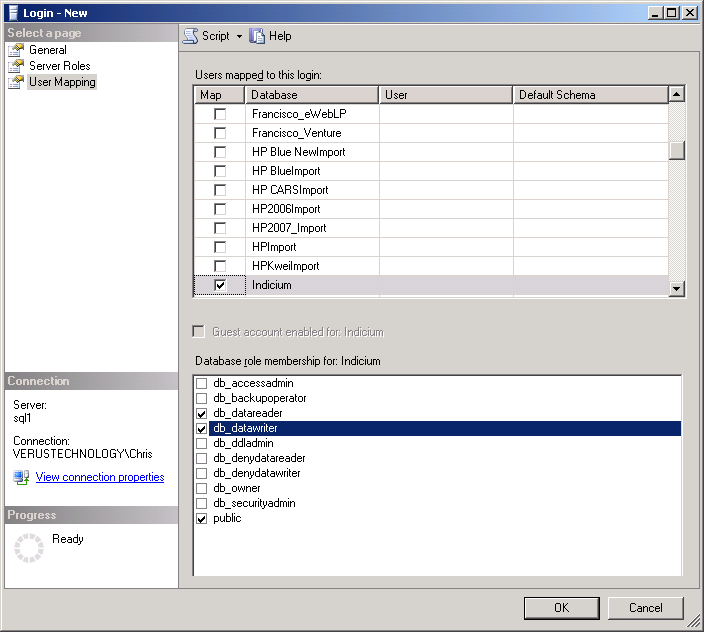704x632 pixels.
Task: Click the Login window title bar icon
Action: [x=12, y=12]
